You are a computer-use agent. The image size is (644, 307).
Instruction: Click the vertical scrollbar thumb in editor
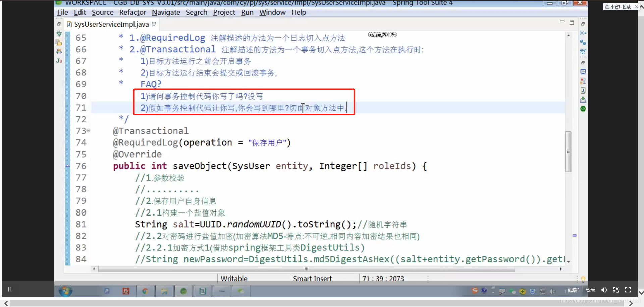pos(568,151)
